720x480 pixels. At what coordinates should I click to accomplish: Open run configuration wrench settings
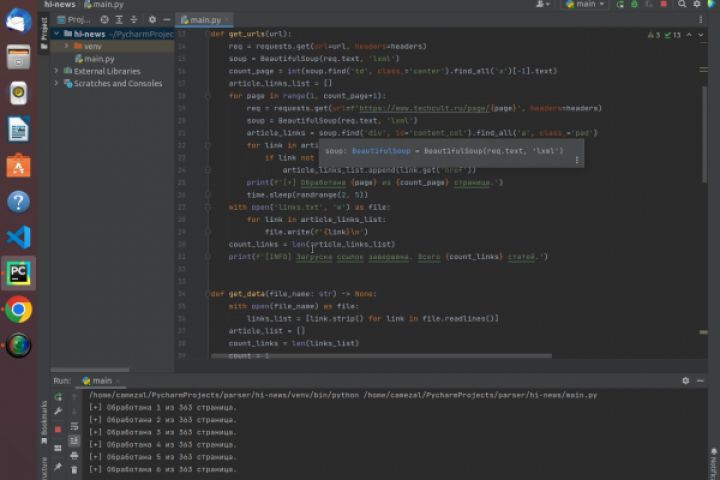58,412
